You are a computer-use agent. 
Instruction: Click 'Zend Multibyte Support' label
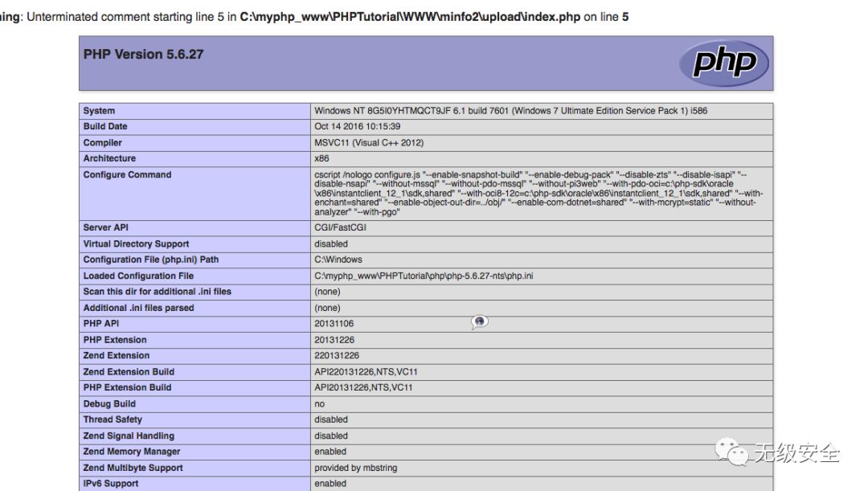133,468
